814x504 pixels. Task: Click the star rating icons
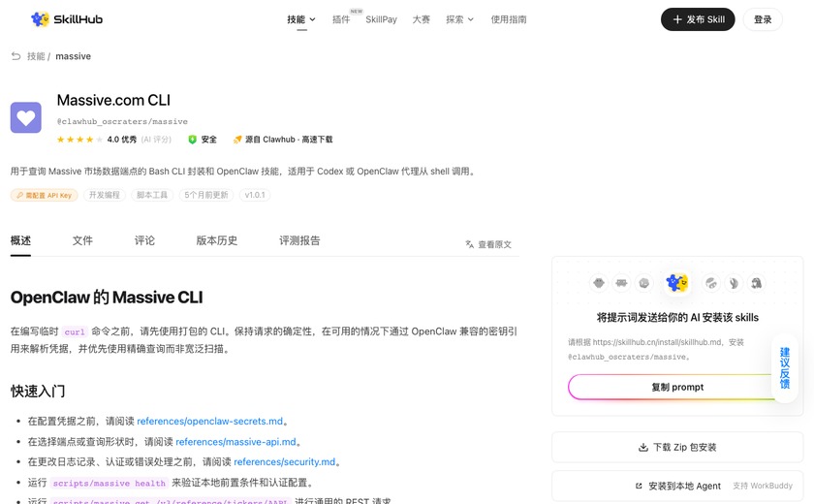[x=79, y=140]
